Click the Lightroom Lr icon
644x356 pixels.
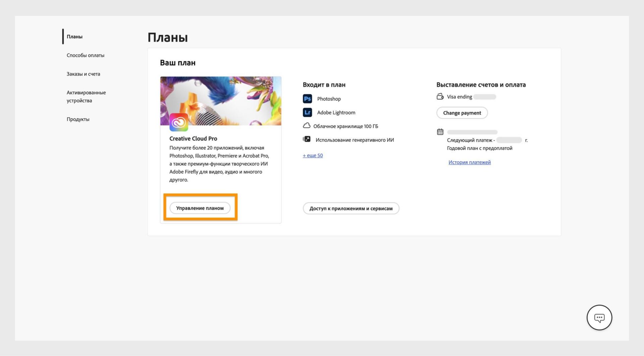pos(307,112)
